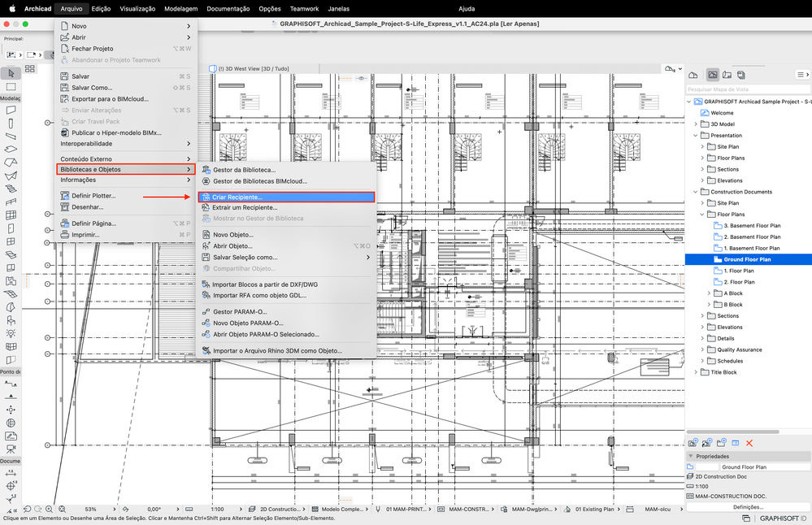This screenshot has width=812, height=525.
Task: Open the 53% zoom dropdown arrow
Action: pos(115,510)
